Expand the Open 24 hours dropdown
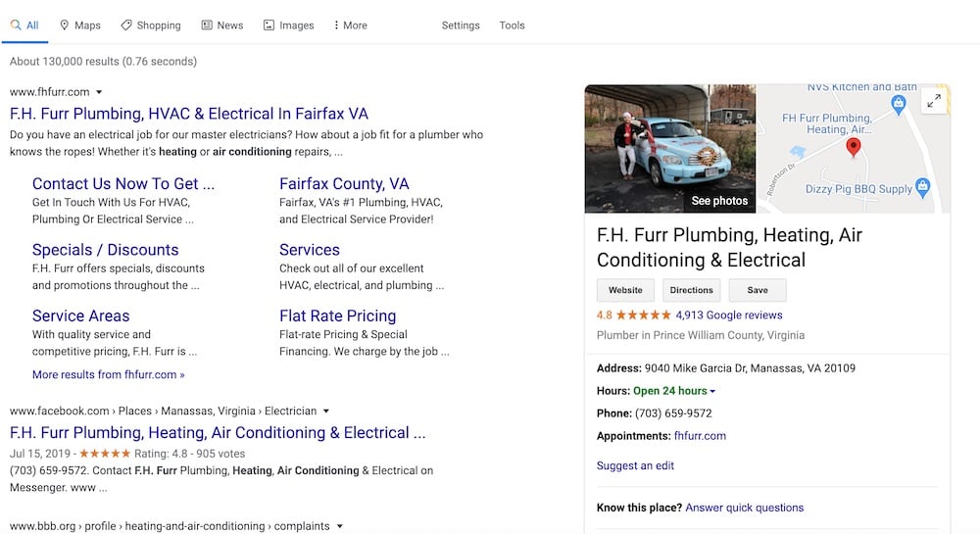The image size is (980, 534). coord(712,391)
